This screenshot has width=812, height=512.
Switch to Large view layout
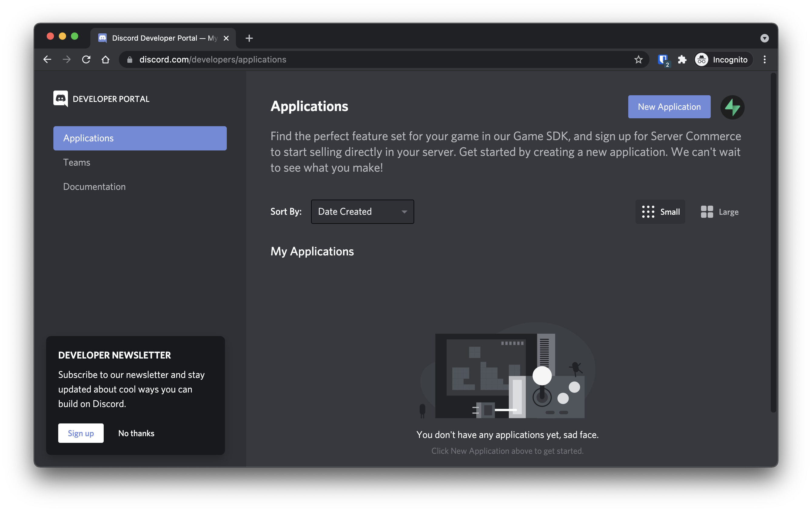719,212
